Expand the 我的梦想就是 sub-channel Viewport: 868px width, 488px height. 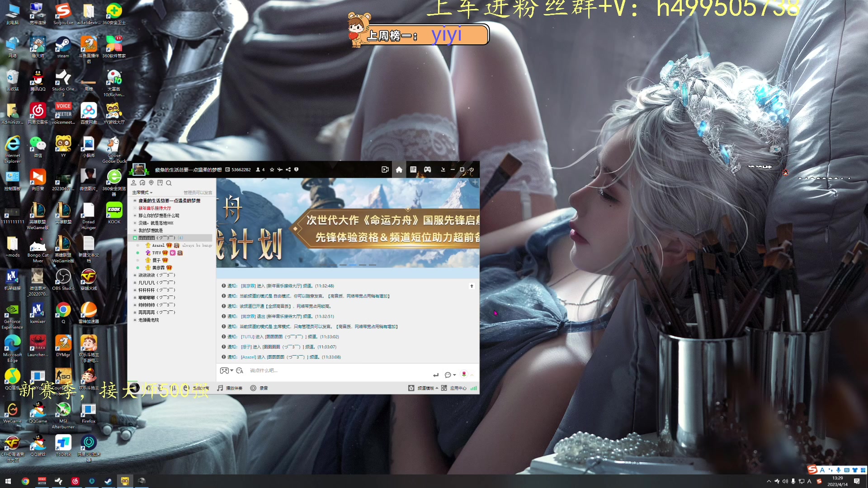pos(135,230)
